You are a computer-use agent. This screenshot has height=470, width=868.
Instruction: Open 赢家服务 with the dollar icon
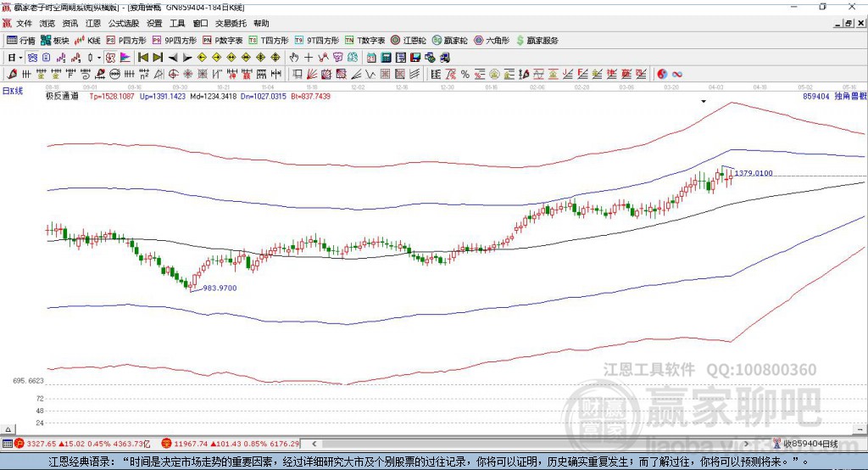(537, 41)
